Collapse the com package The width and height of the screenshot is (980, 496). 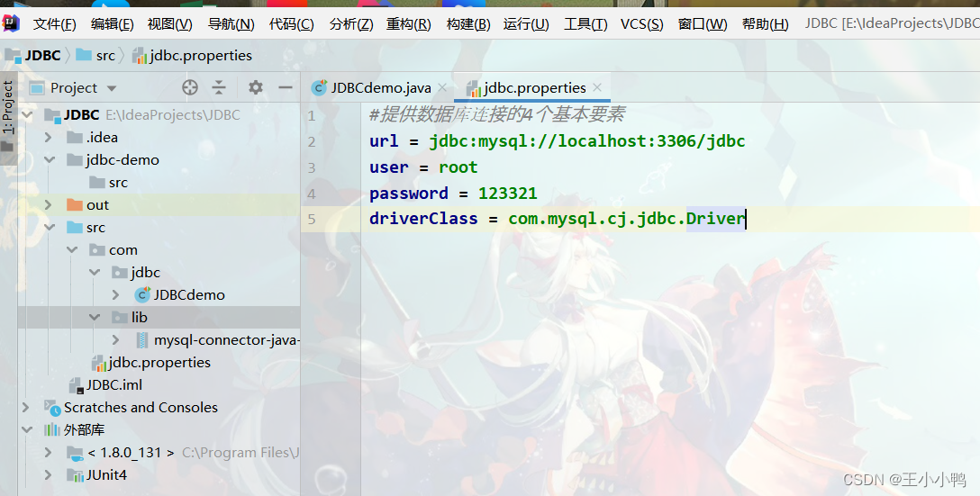coord(72,250)
